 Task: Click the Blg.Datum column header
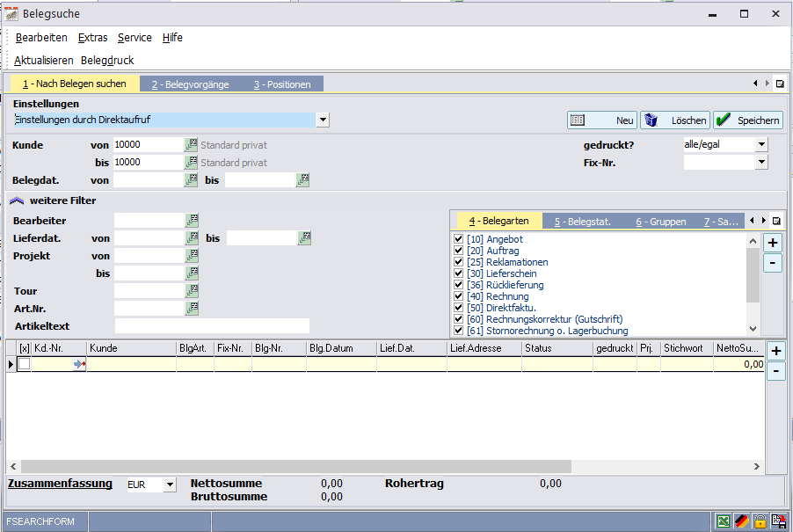[341, 348]
